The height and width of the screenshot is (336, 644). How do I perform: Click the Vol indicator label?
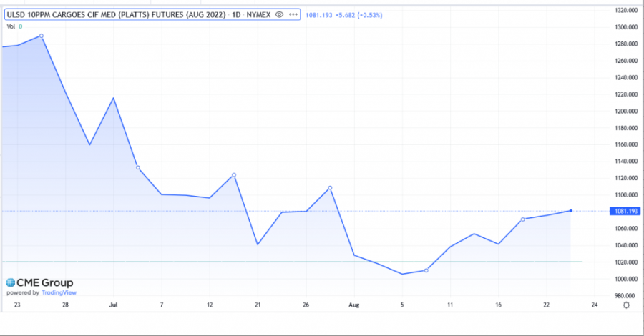tap(11, 26)
